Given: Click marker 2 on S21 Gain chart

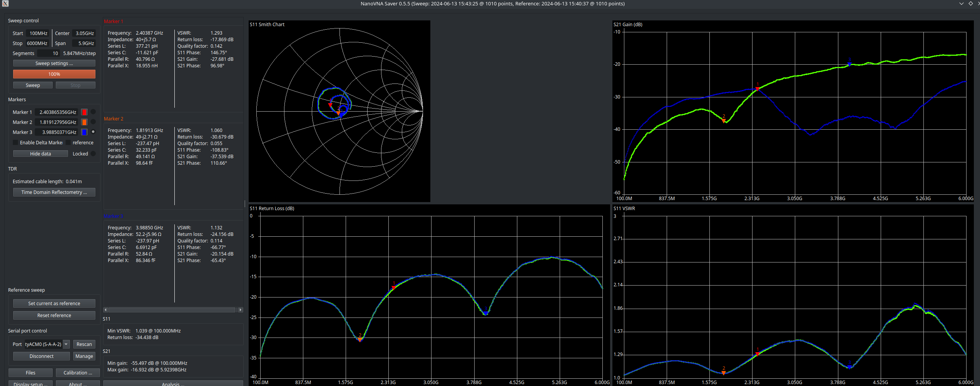Looking at the screenshot, I should pyautogui.click(x=724, y=121).
